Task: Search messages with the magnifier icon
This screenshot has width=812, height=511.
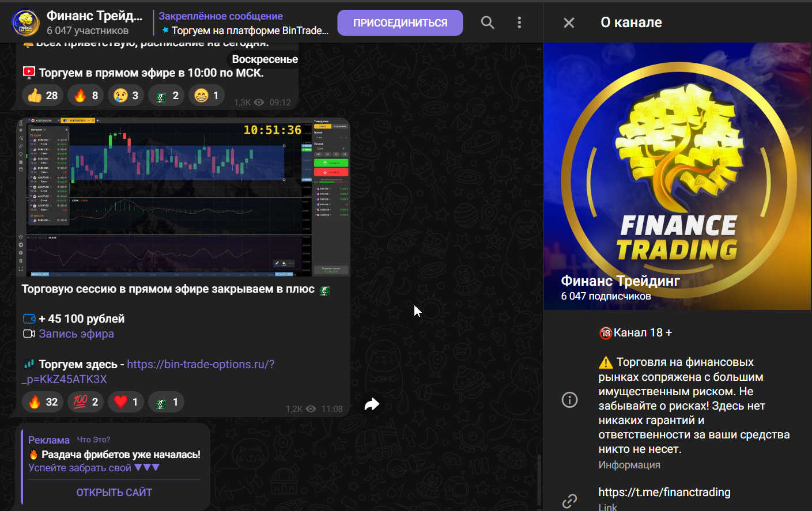Action: pos(488,22)
